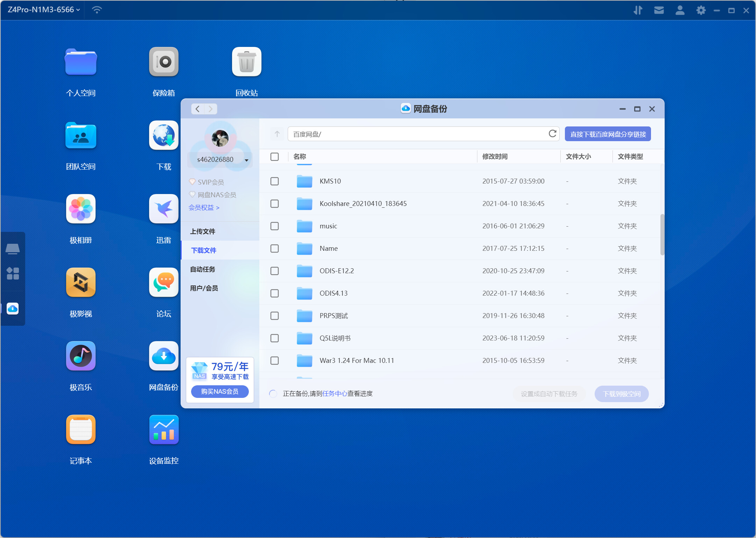Follow the 任务中心 task center link
756x538 pixels.
[334, 394]
